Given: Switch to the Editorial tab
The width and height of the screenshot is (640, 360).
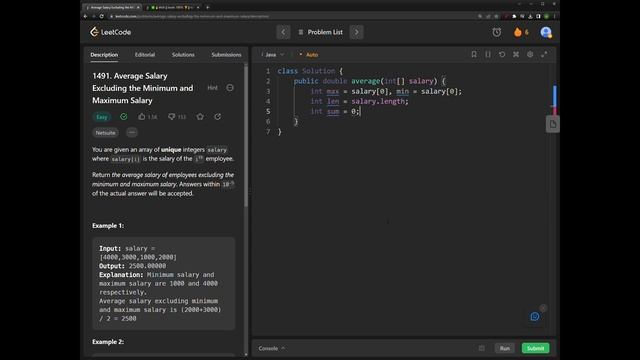Looking at the screenshot, I should coord(145,55).
